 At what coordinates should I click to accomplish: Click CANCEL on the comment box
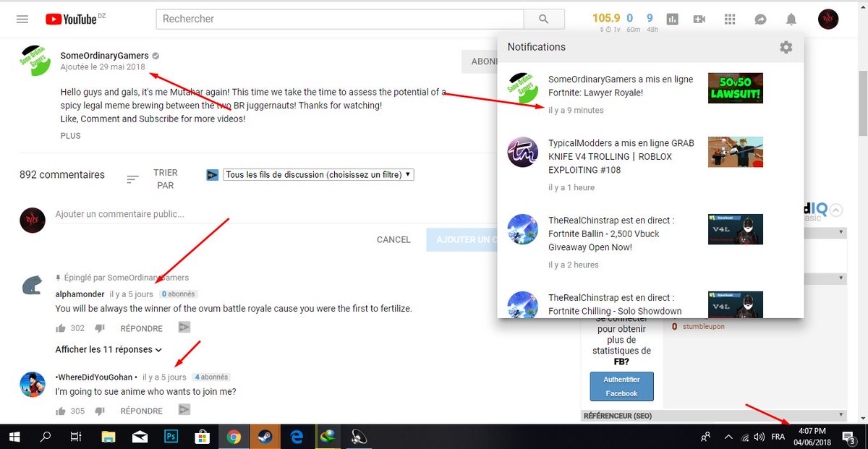point(393,239)
